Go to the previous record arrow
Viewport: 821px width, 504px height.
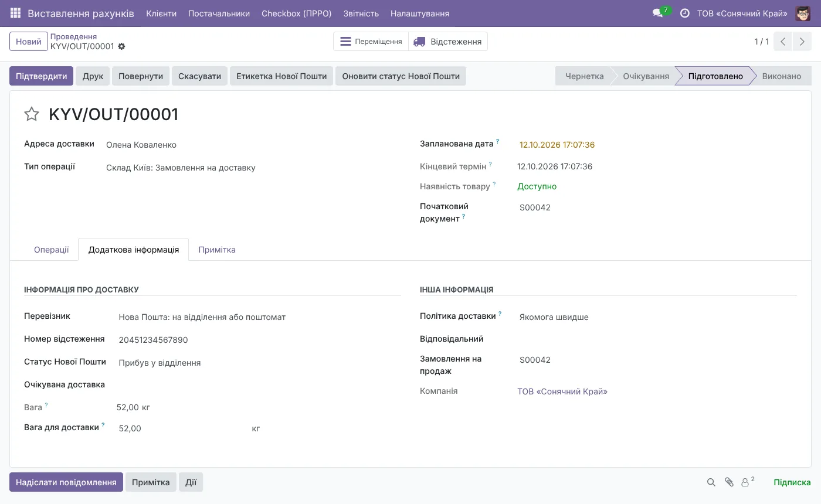tap(783, 42)
